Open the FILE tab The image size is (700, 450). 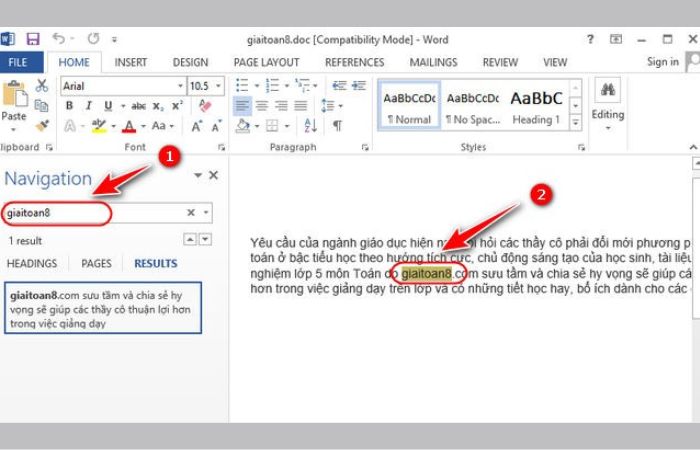point(18,62)
